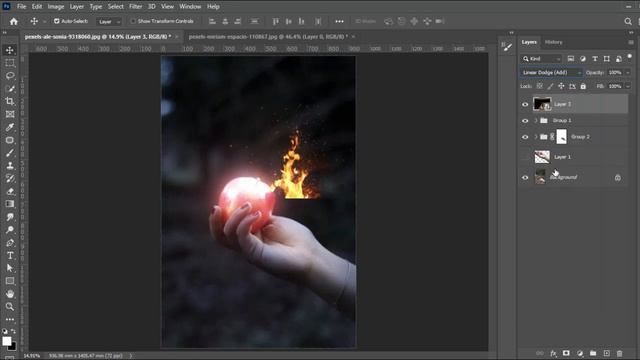The width and height of the screenshot is (640, 360).
Task: Select the Crop tool
Action: click(x=10, y=101)
